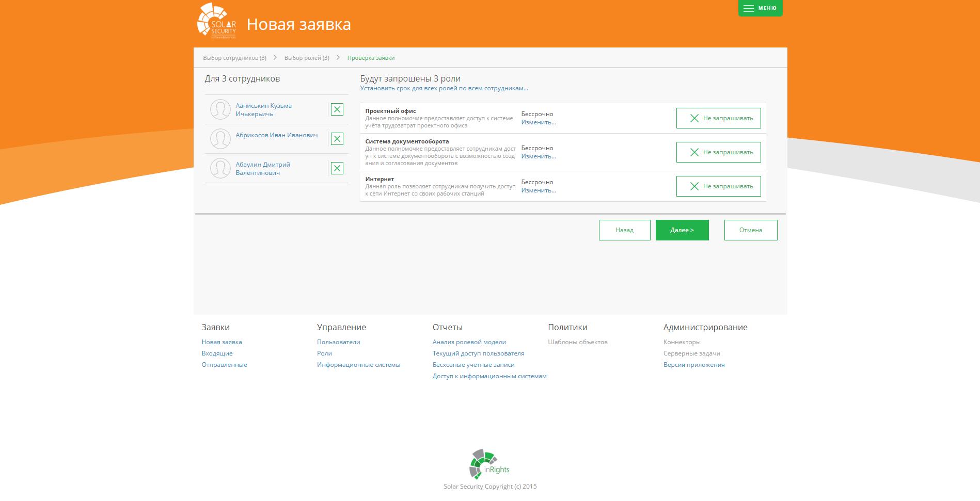Viewport: 980px width, 501px height.
Task: Open Входящие requests link
Action: click(217, 353)
